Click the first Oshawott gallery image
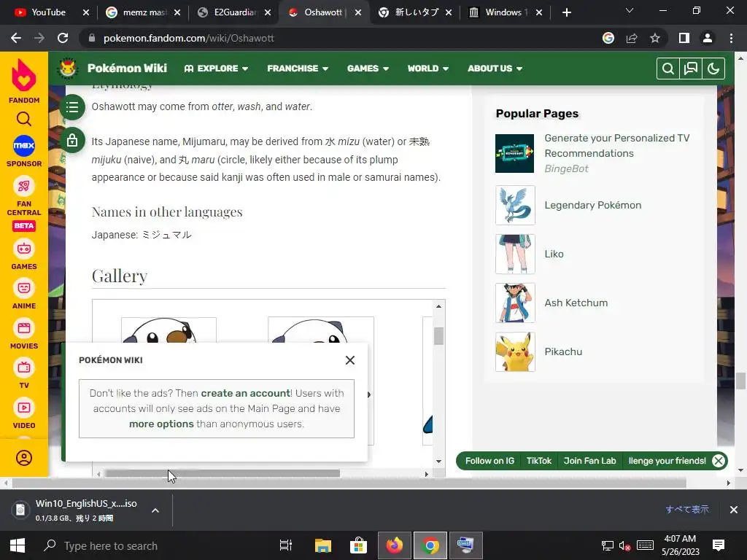The width and height of the screenshot is (747, 560). 169,330
